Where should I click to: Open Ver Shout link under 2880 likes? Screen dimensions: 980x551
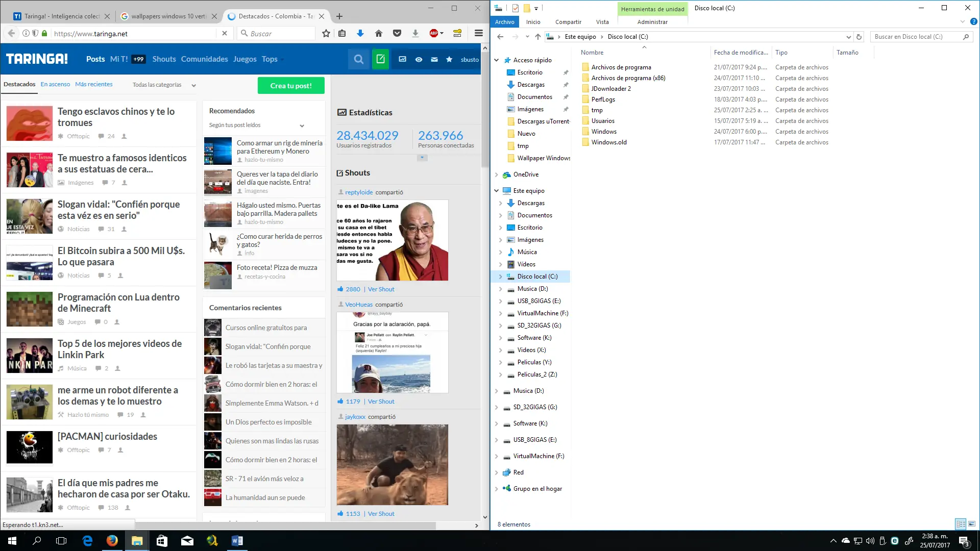click(381, 289)
